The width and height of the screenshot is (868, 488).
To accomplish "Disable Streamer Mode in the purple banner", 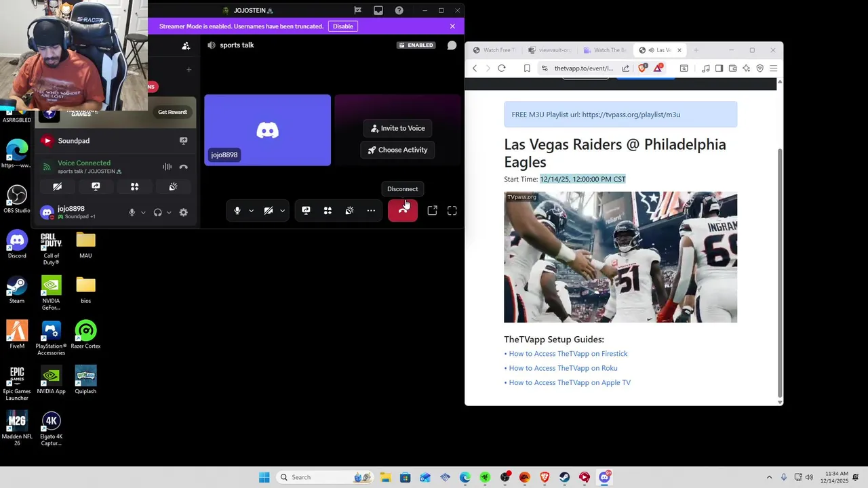I will (x=343, y=26).
